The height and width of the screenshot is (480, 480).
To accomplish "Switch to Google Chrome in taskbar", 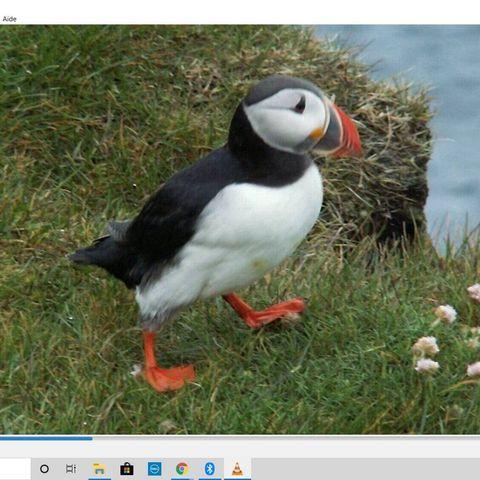I will [182, 469].
